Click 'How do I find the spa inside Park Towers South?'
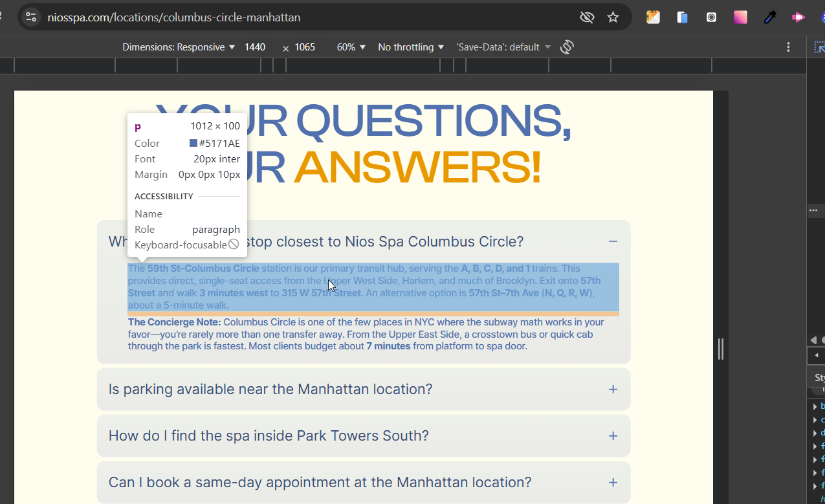The image size is (825, 504). click(x=269, y=436)
